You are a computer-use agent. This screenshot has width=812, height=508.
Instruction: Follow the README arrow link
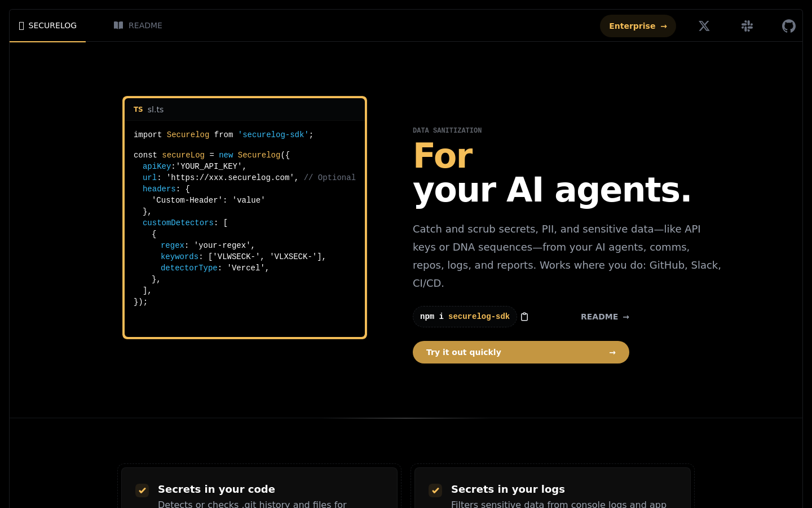pos(605,317)
